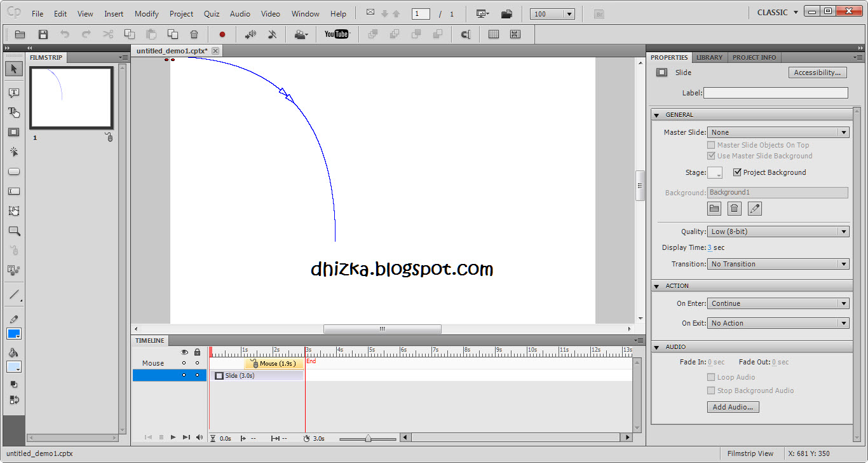Click the grid icon in the toolbar

(494, 34)
